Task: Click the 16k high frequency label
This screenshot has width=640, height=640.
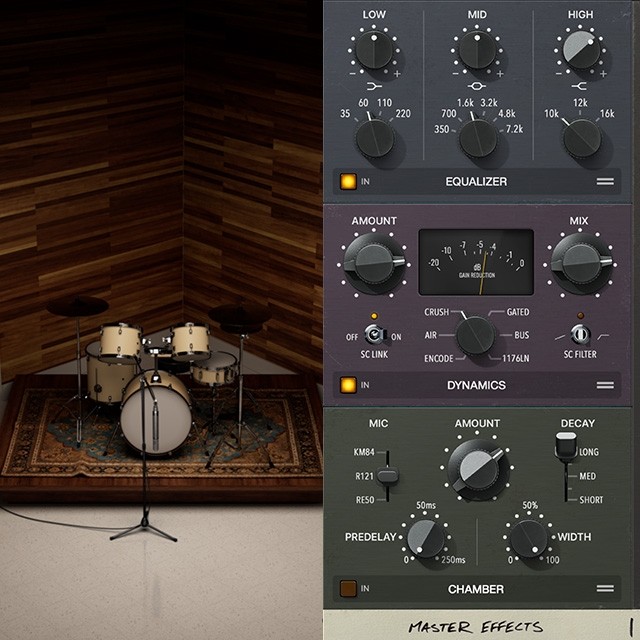Action: click(x=607, y=114)
